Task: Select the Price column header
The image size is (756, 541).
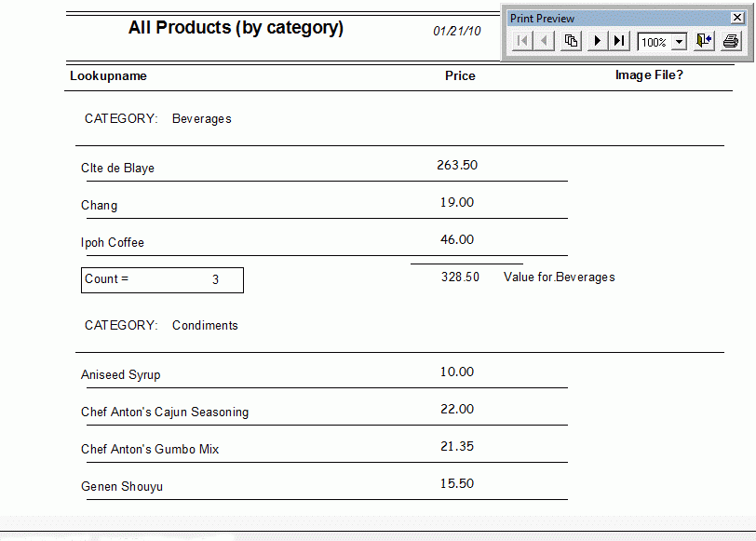Action: click(460, 75)
